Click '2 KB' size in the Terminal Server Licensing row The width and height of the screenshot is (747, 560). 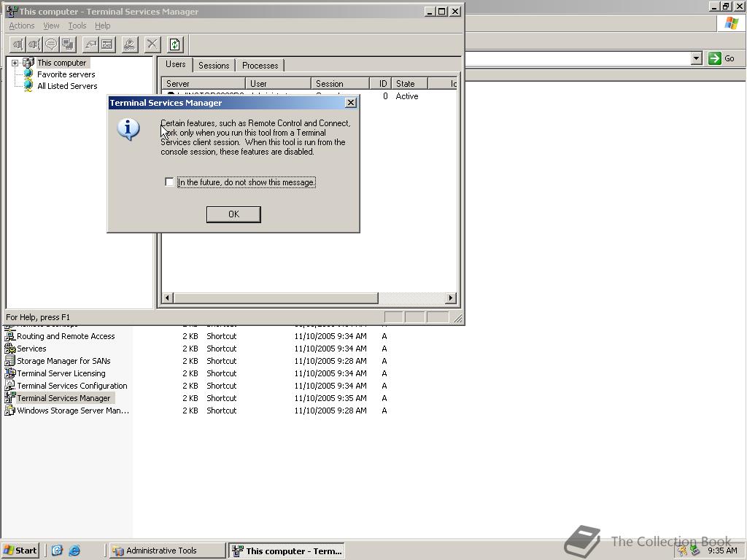tap(190, 373)
